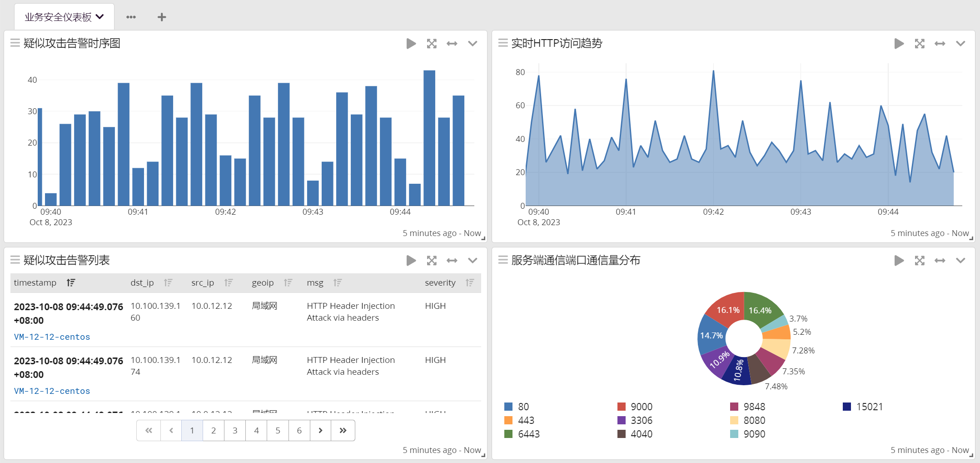The width and height of the screenshot is (980, 463).
Task: Toggle port 9000 legend color swatch
Action: coord(622,407)
